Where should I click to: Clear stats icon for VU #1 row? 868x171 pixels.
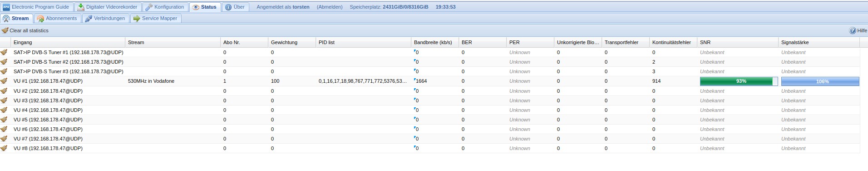(4, 81)
